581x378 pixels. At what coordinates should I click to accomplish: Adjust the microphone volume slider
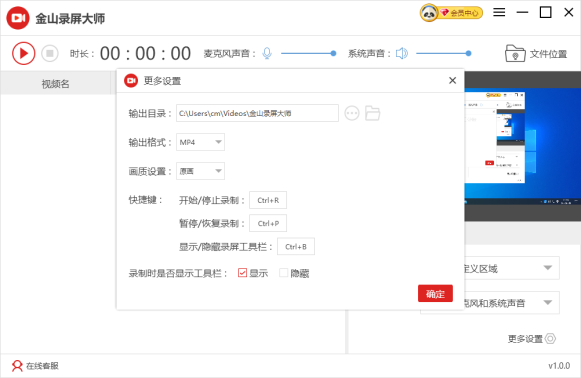(x=308, y=53)
